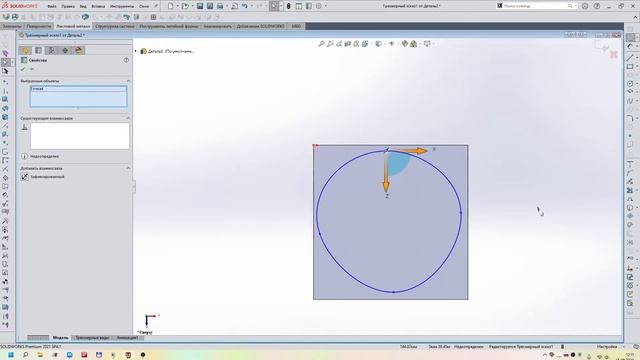Click the View Settings monitor icon
Viewport: 640px width, 360px height.
point(427,43)
